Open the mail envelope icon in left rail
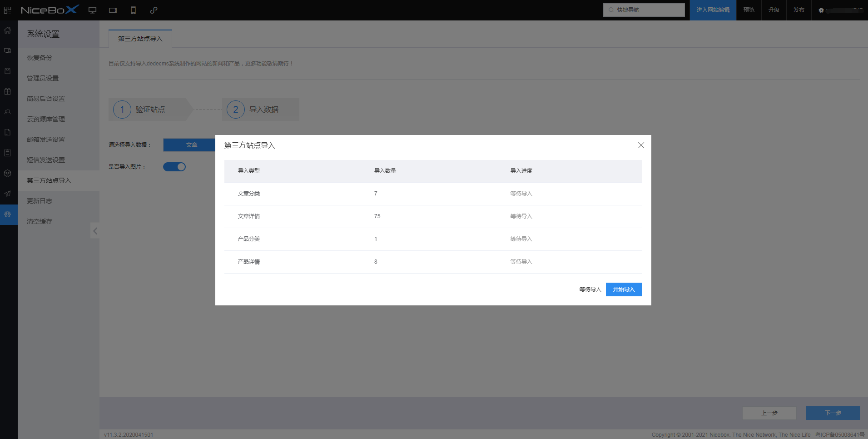The image size is (868, 439). point(8,71)
